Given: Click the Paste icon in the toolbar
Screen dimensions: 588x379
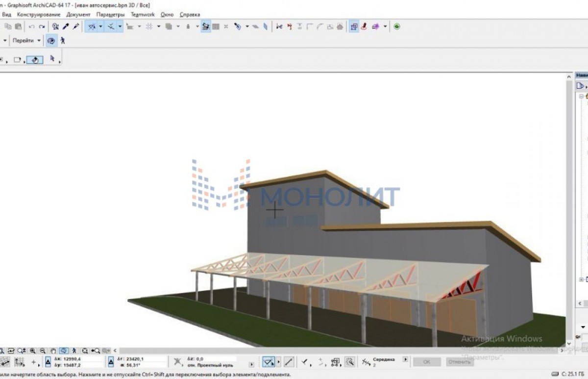Looking at the screenshot, I should click(19, 26).
